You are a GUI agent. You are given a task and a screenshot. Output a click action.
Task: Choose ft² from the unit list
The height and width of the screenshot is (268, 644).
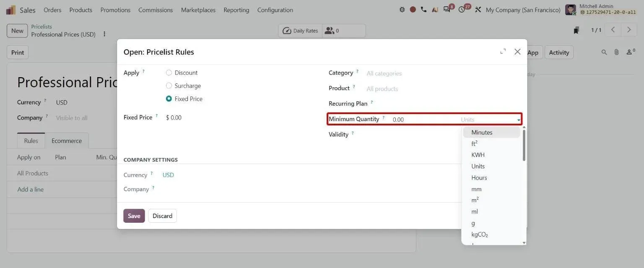point(491,143)
